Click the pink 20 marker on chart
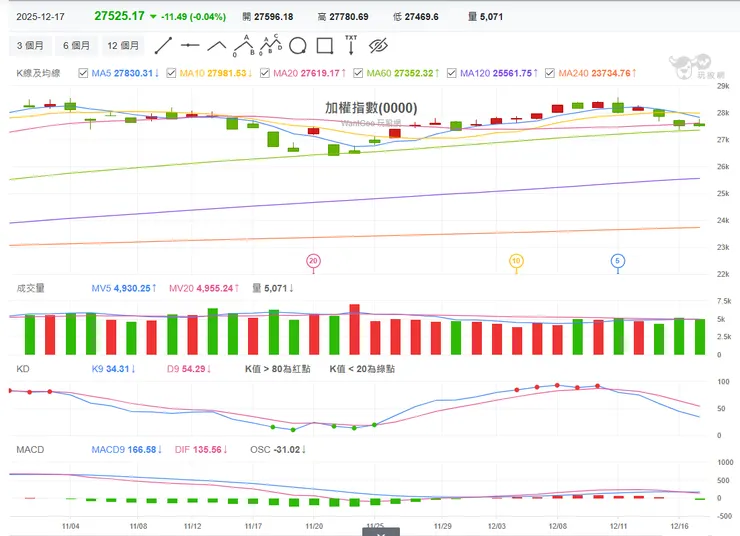 [x=313, y=261]
